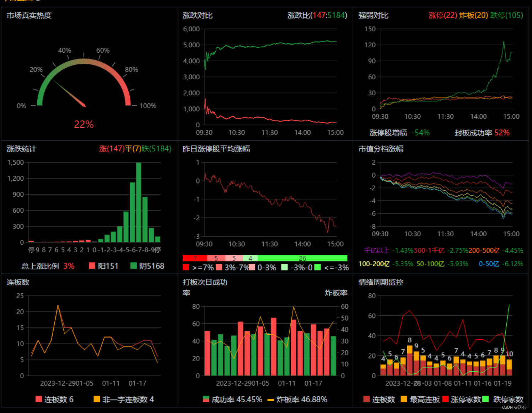The image size is (532, 413).
Task: Click the 情绪周期监控 panel title
Action: (x=381, y=282)
